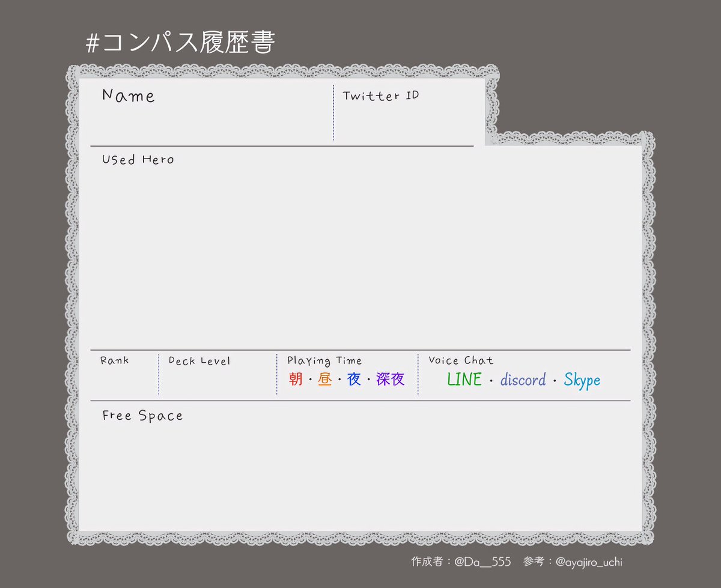Select the purple 深夜 (late night) playing time
The width and height of the screenshot is (721, 588).
(389, 379)
